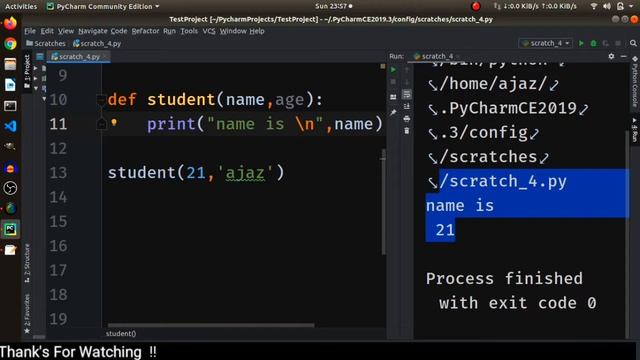Toggle soft-wrap in the Run console
Screen dimensions: 640x360
(x=407, y=94)
